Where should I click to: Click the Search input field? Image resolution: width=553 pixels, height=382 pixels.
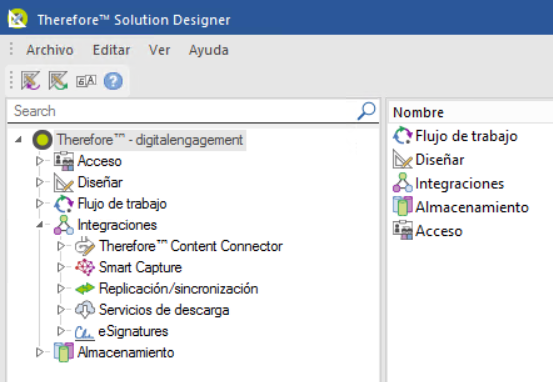point(182,111)
